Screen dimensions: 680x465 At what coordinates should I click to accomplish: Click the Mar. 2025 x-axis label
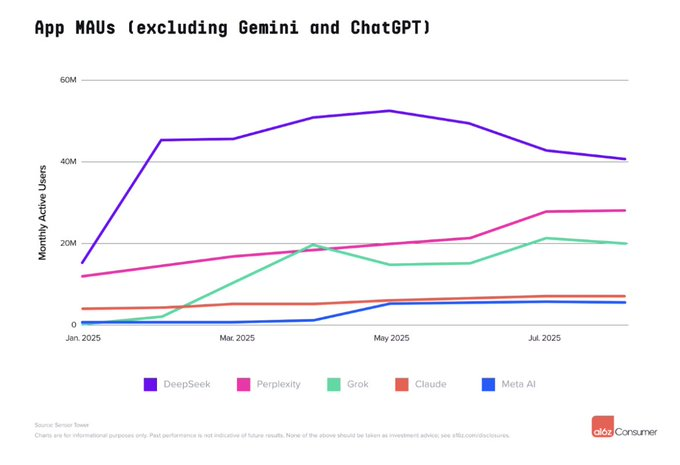(x=237, y=339)
